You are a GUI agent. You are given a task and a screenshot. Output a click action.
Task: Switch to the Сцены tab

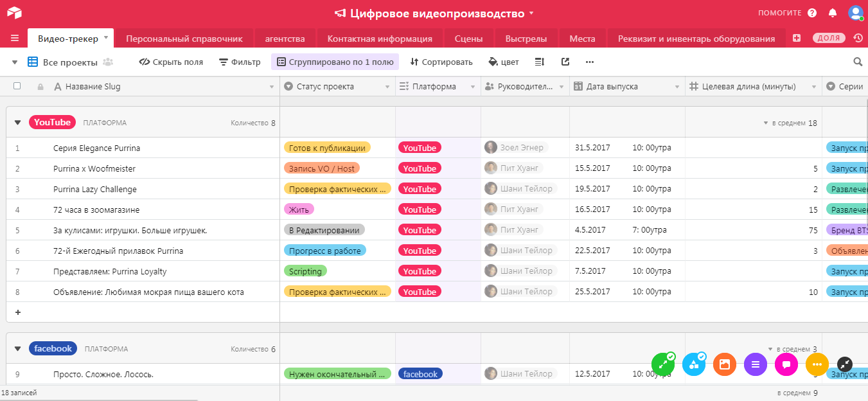click(x=468, y=38)
